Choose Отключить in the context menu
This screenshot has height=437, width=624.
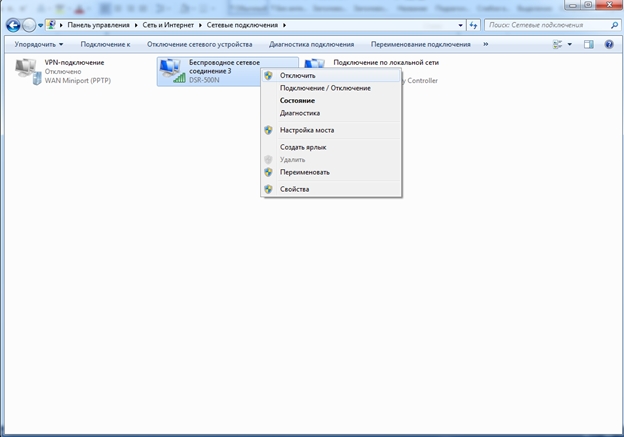click(298, 75)
